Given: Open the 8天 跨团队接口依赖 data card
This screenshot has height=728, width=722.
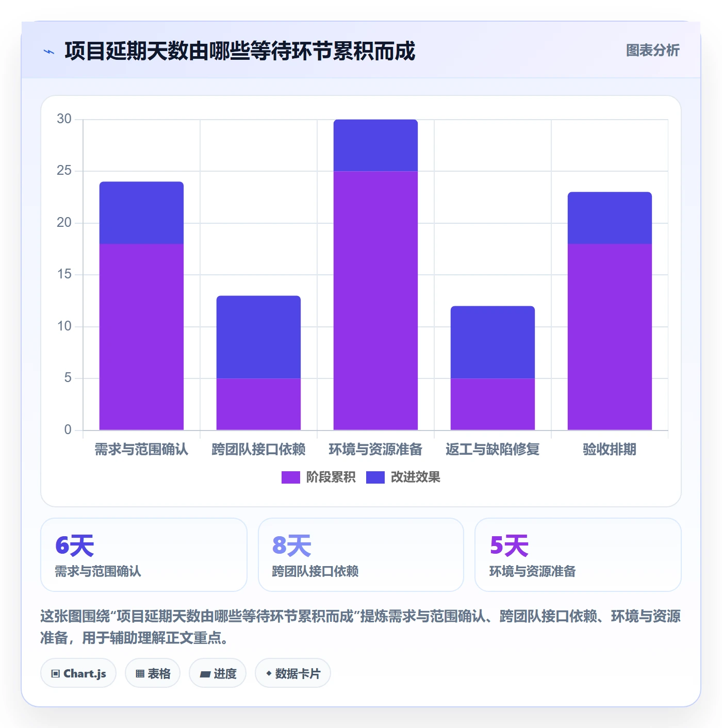Looking at the screenshot, I should 361,555.
